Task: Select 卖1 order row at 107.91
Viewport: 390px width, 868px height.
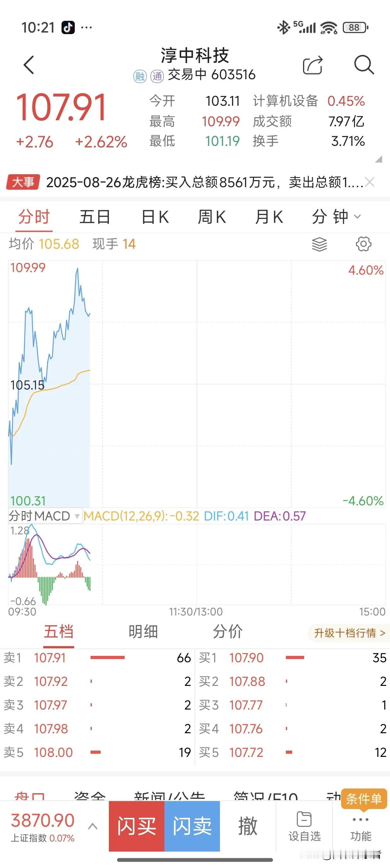Action: coord(97,657)
